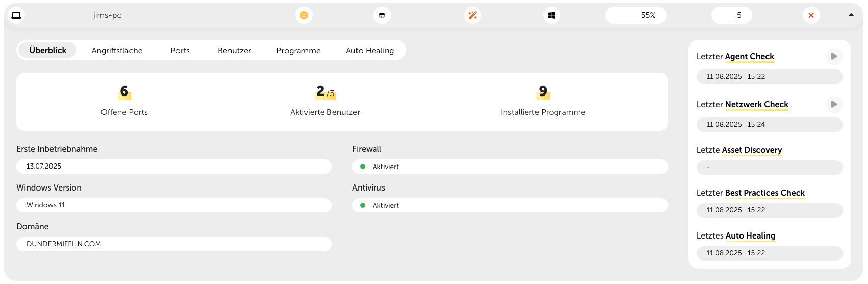The height and width of the screenshot is (284, 868).
Task: Click the orange magic wand icon
Action: point(473,15)
